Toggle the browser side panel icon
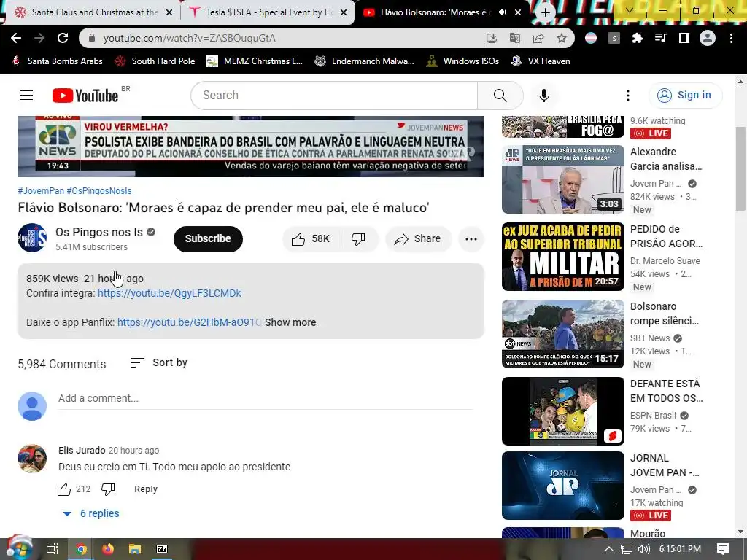The image size is (747, 560). (684, 38)
